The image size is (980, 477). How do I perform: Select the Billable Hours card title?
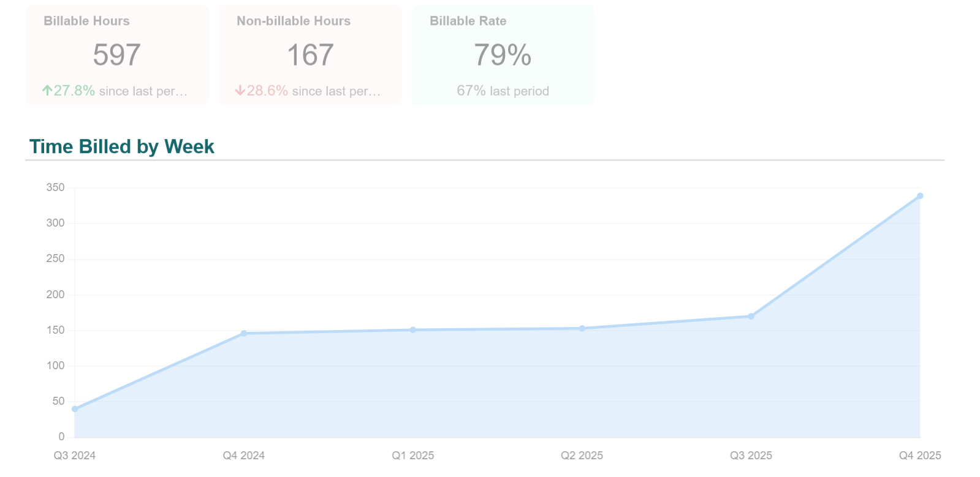tap(86, 21)
